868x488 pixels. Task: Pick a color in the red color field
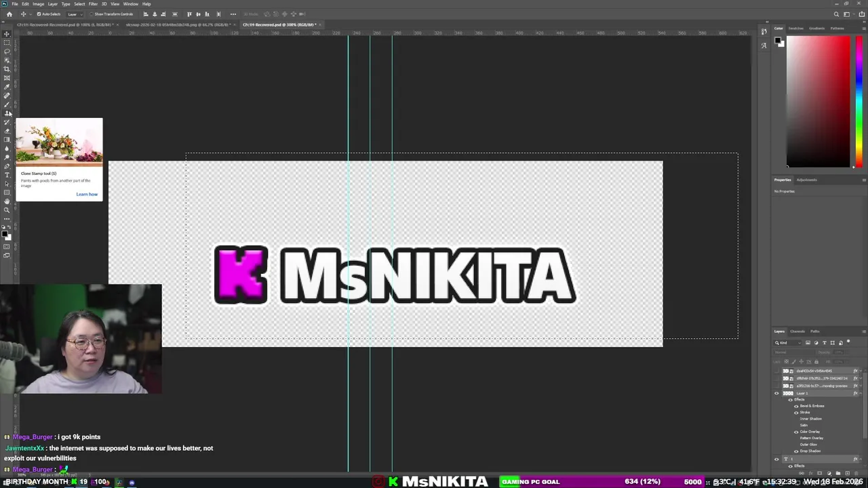tap(818, 100)
